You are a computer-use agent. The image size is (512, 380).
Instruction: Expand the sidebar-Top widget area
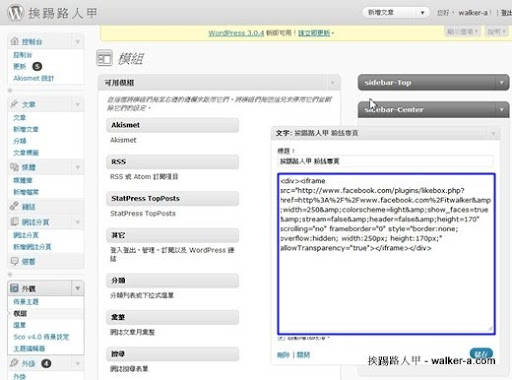click(502, 82)
